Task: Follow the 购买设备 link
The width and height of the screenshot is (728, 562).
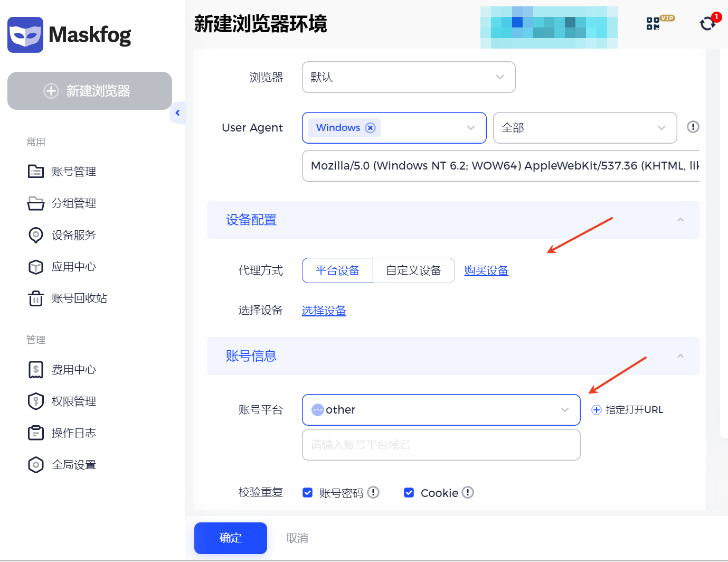Action: 486,270
